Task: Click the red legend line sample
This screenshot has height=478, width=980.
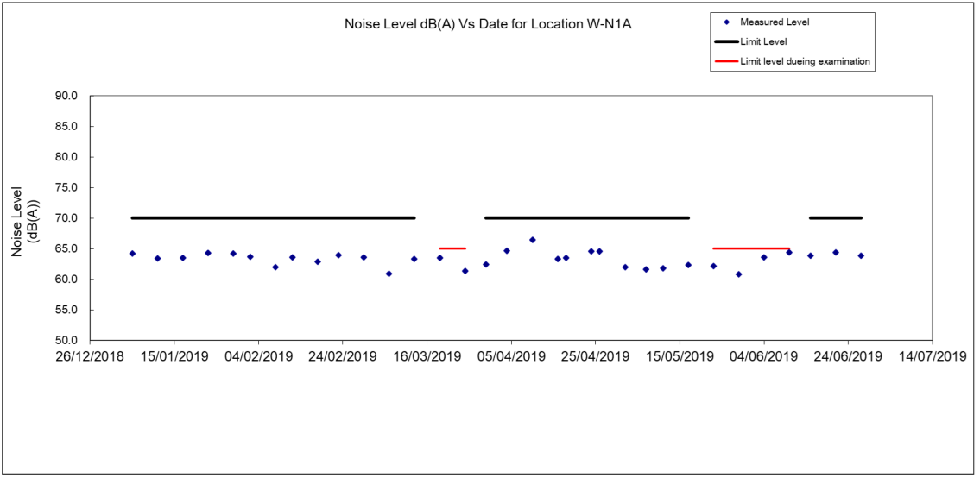Action: coord(725,61)
